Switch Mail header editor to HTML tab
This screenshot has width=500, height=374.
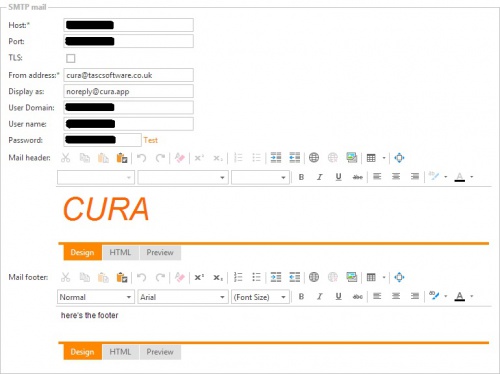pyautogui.click(x=120, y=252)
